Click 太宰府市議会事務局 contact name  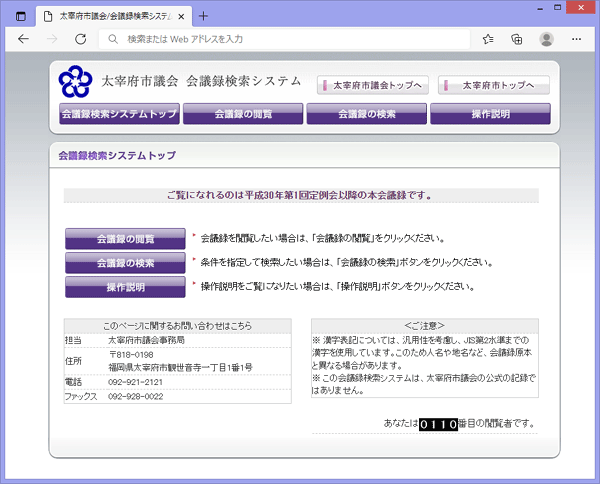pyautogui.click(x=147, y=340)
